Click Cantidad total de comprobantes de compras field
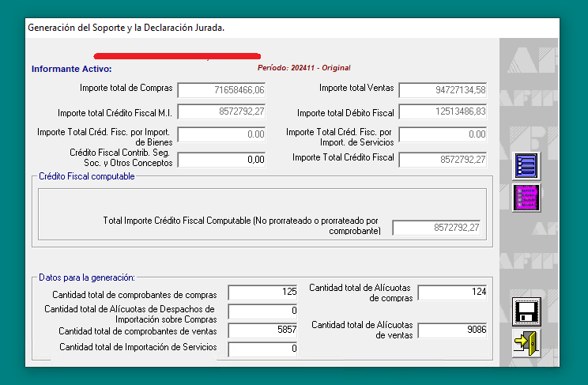 (262, 293)
